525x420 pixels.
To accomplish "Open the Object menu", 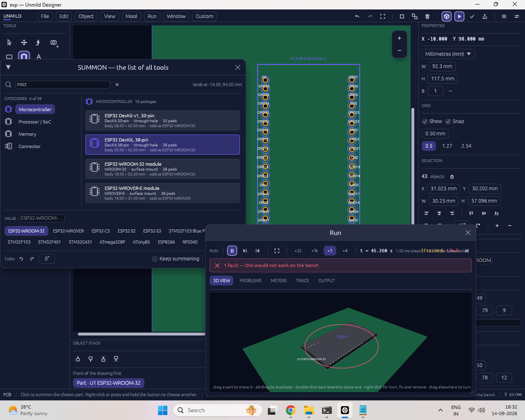I will (86, 16).
